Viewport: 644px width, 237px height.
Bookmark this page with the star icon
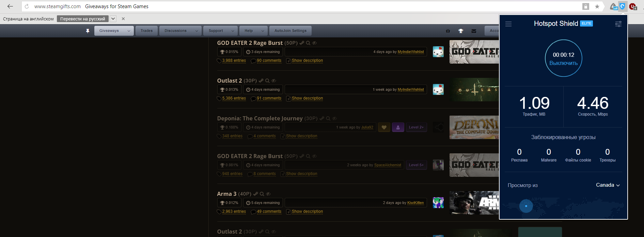[x=597, y=6]
